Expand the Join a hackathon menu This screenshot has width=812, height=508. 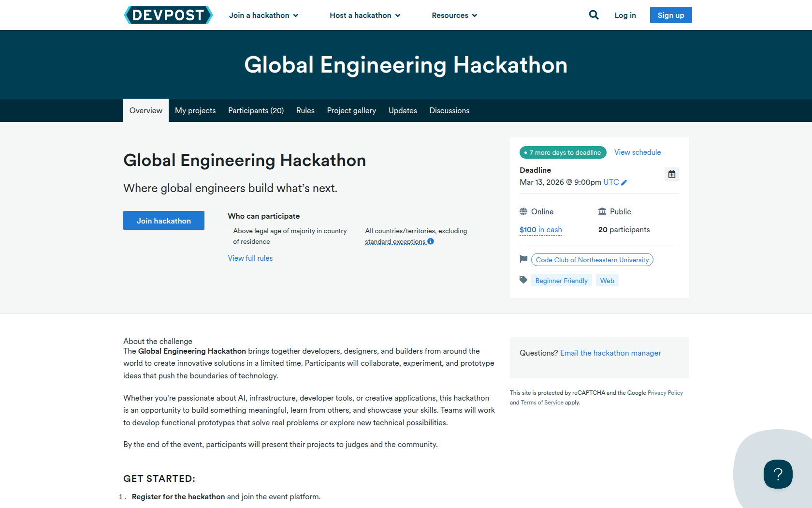[263, 15]
